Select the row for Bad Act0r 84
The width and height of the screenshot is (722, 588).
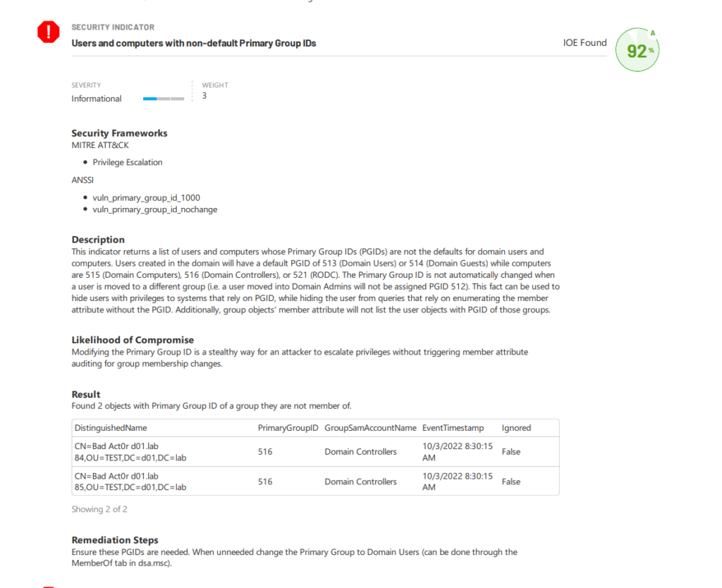pos(315,452)
